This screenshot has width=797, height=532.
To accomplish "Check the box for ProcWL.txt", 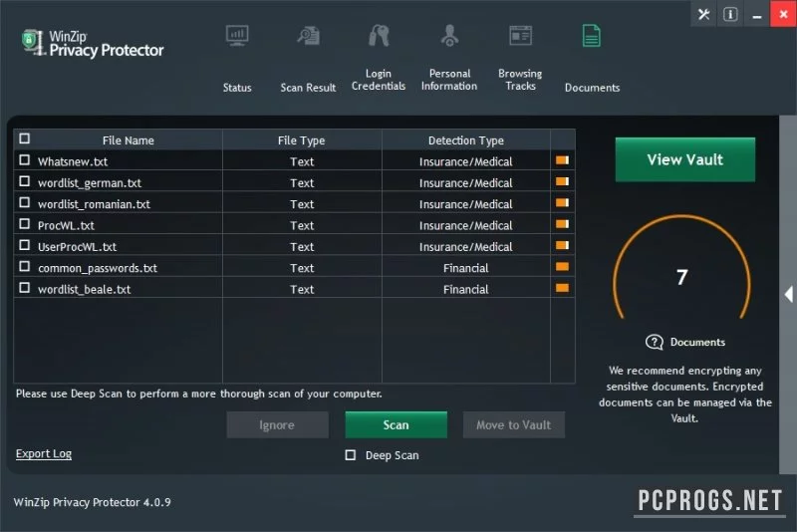I will [x=24, y=224].
